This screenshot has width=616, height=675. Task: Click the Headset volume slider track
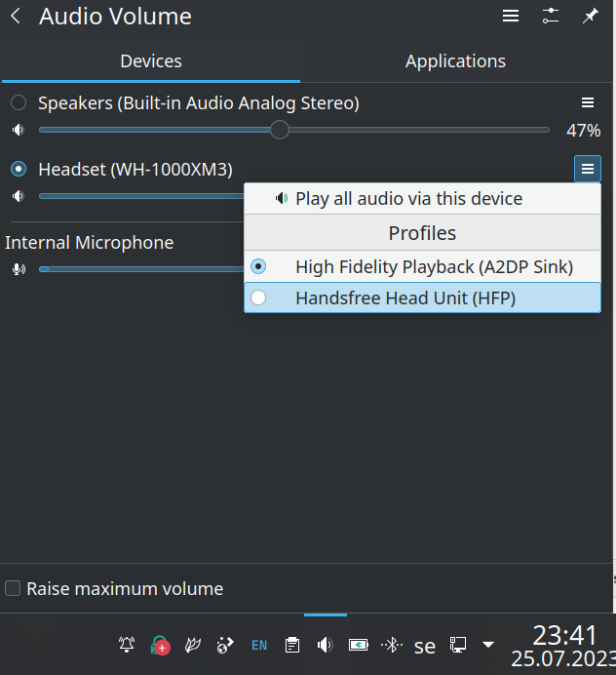[141, 196]
